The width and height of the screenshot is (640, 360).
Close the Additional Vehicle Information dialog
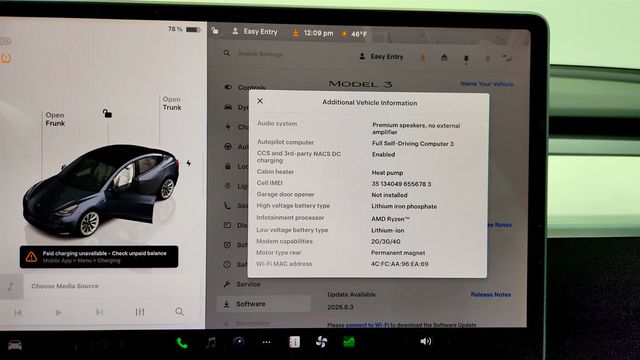click(x=260, y=101)
